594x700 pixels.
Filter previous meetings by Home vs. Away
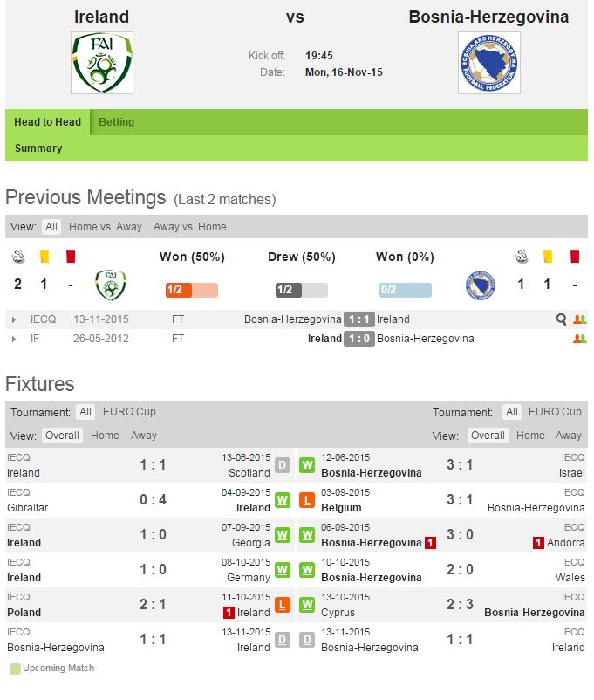(105, 227)
